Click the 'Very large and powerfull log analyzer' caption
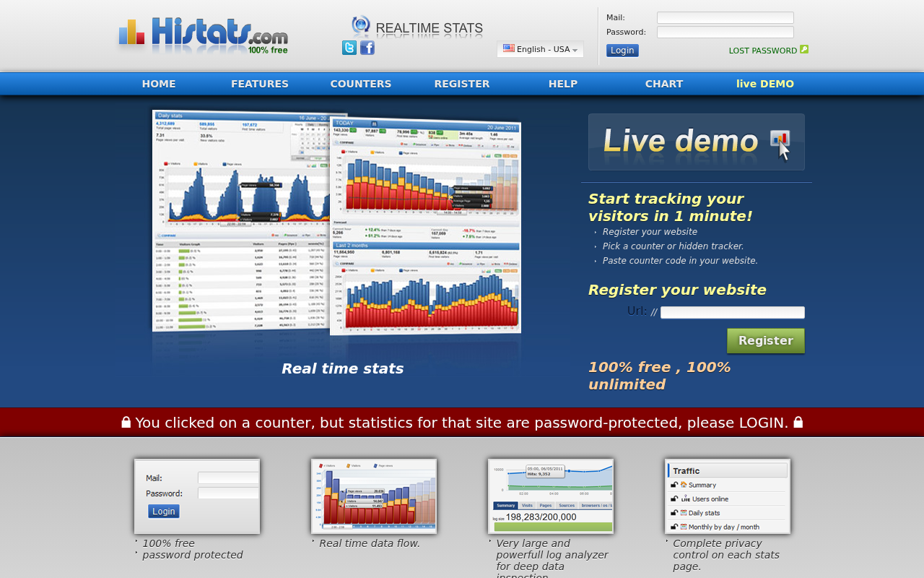Image resolution: width=924 pixels, height=578 pixels. coord(552,558)
